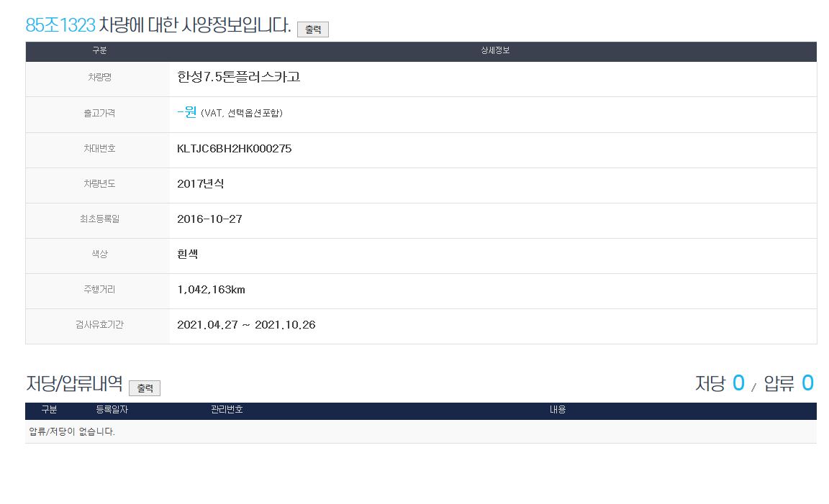Click the blue -원 price value
829x504 pixels.
pyautogui.click(x=186, y=112)
